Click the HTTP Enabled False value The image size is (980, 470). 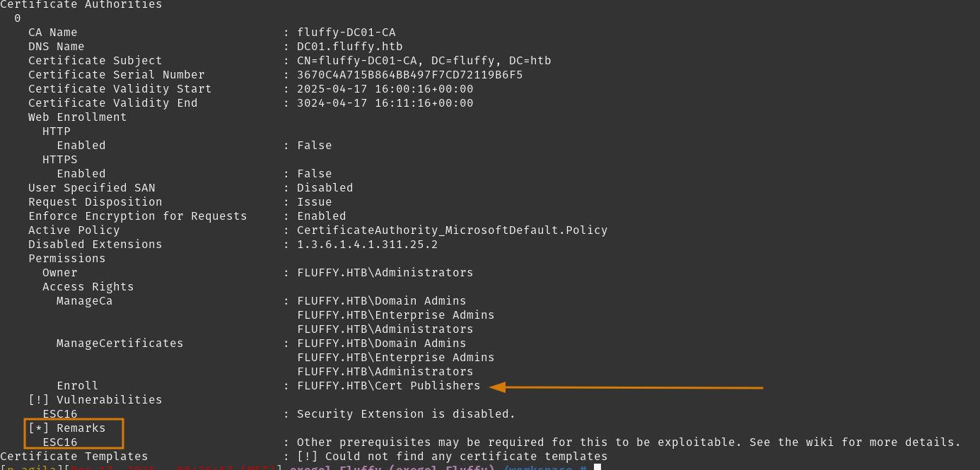click(314, 146)
